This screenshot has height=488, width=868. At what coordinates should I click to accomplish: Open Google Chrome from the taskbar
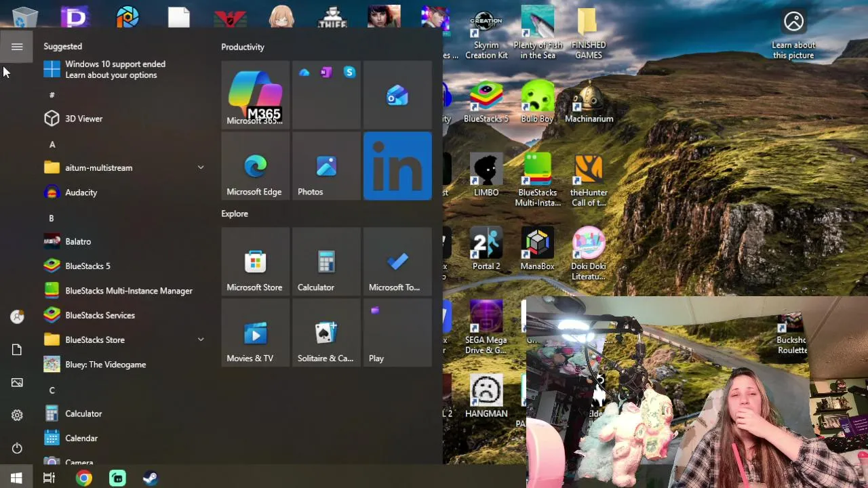[x=83, y=478]
